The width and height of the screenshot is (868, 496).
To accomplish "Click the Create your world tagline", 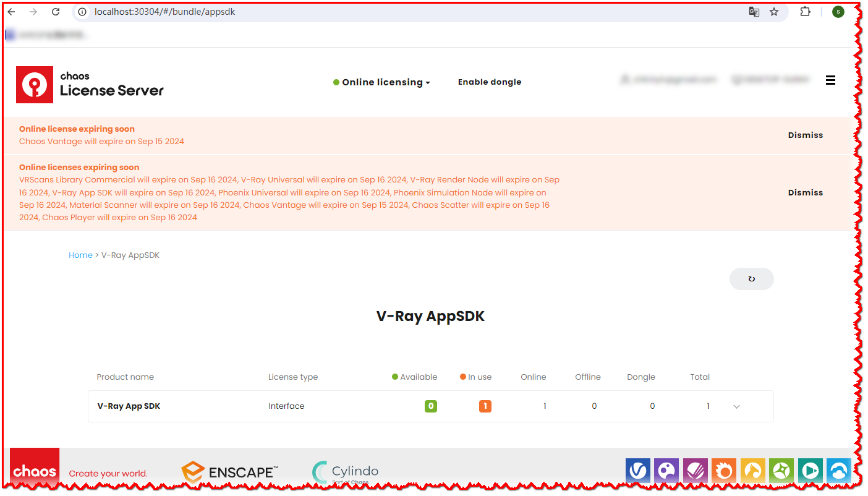I will [108, 474].
